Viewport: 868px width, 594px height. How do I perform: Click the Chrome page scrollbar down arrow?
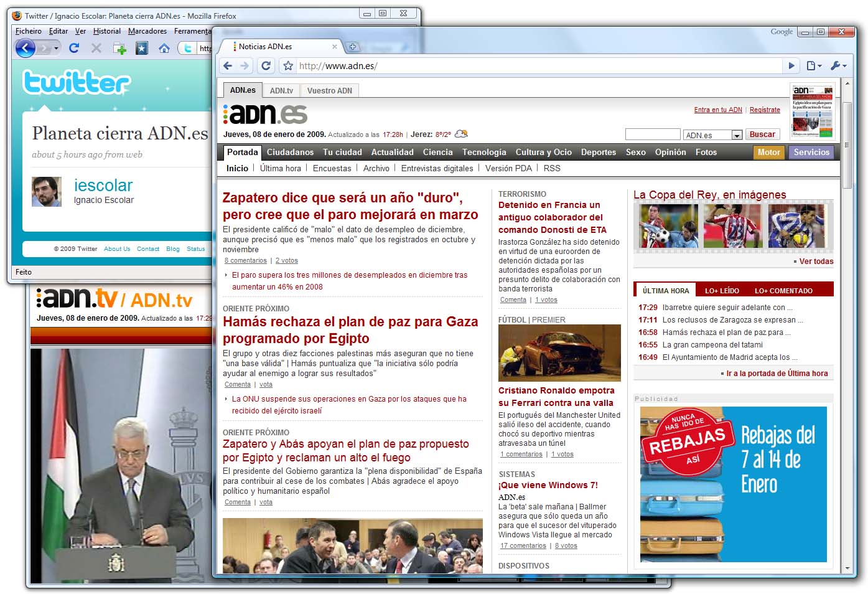click(x=847, y=568)
